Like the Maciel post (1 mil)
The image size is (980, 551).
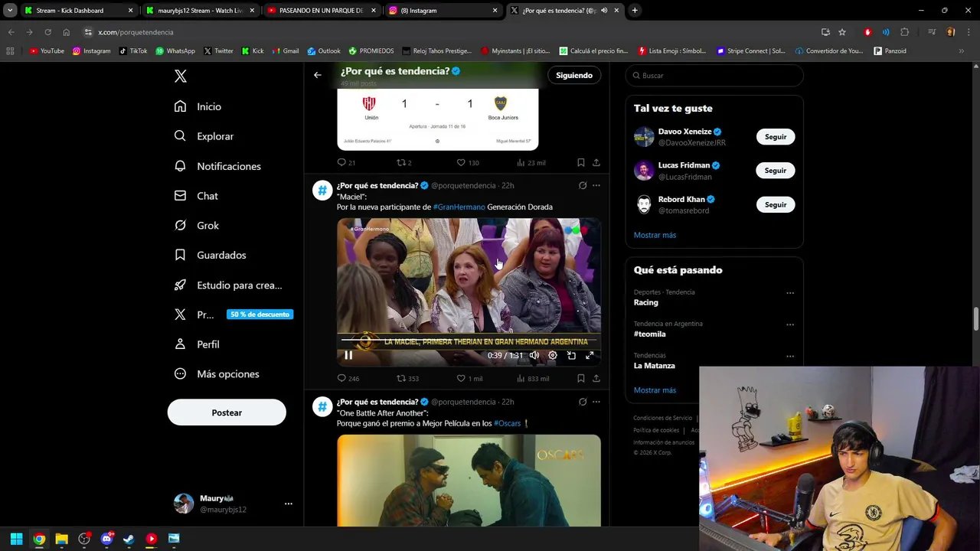469,378
